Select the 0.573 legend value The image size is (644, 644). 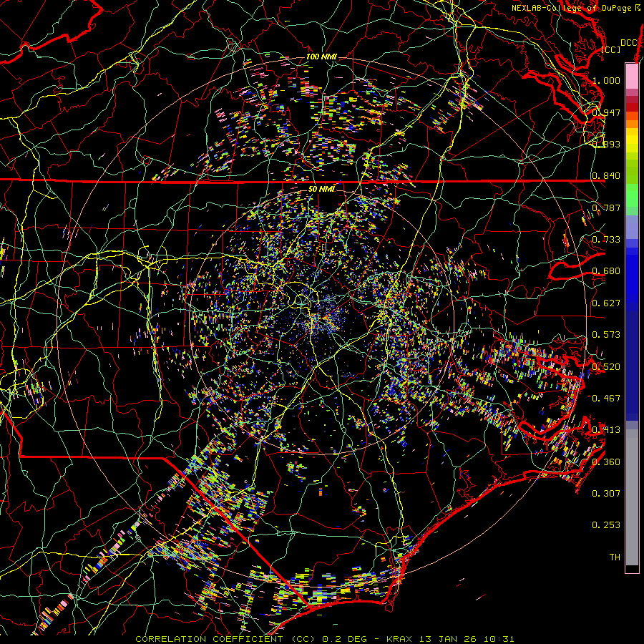click(x=606, y=335)
